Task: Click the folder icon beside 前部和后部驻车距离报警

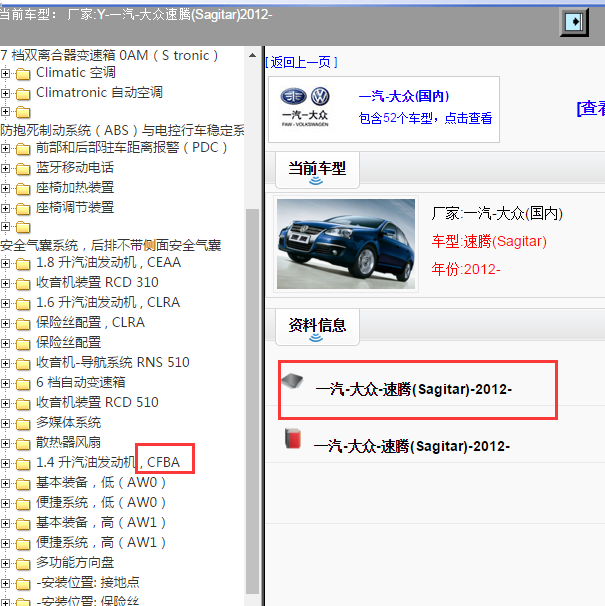Action: coord(23,148)
